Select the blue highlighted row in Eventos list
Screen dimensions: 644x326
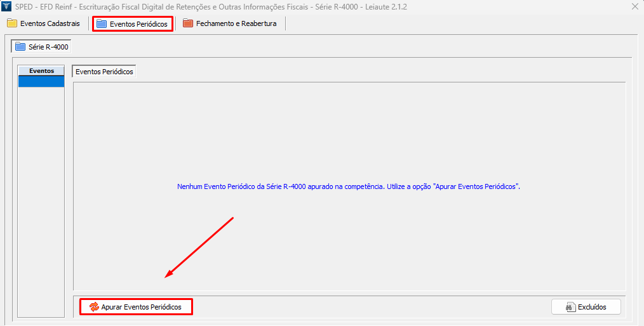tap(41, 81)
